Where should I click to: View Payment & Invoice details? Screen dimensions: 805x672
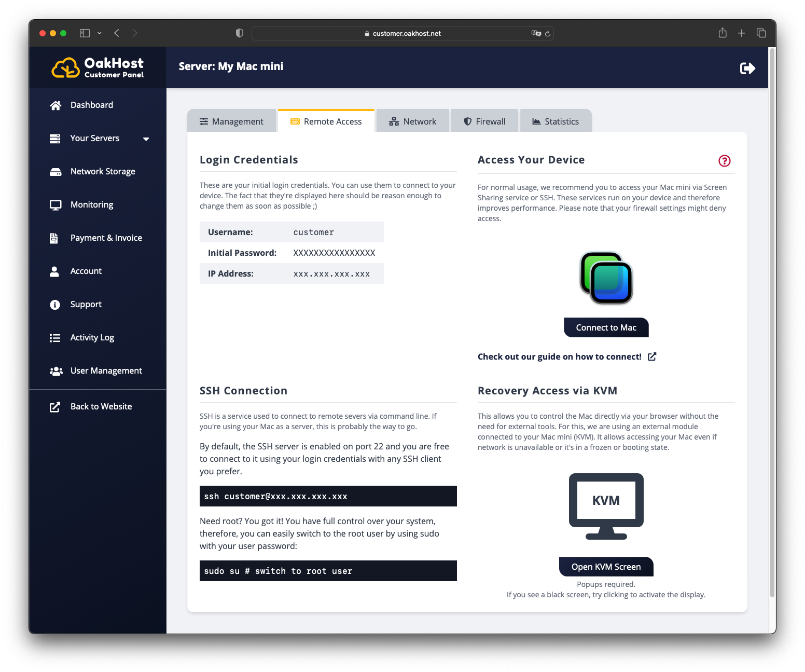tap(106, 238)
